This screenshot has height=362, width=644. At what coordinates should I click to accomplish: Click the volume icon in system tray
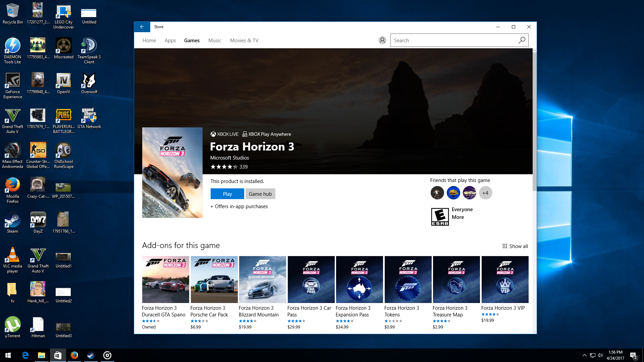600,355
